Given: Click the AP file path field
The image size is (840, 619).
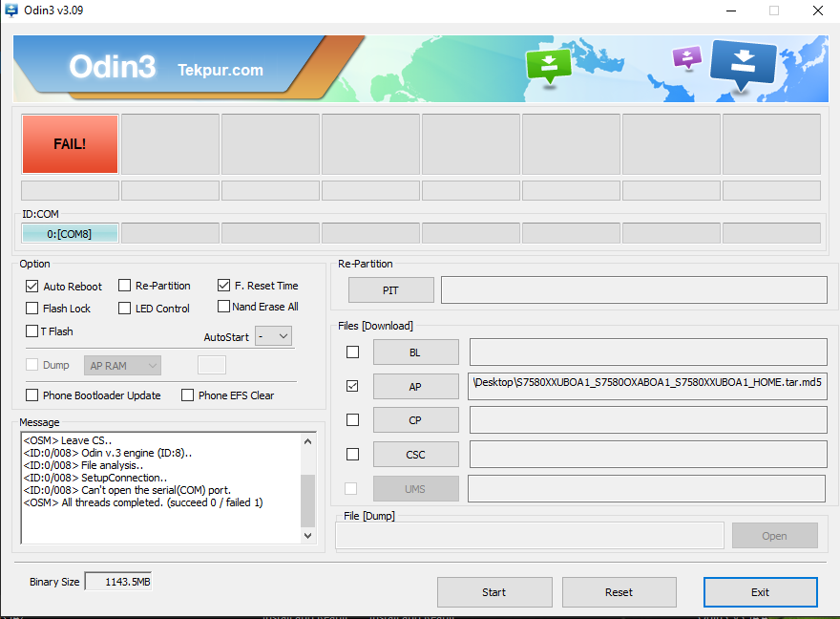Looking at the screenshot, I should click(x=648, y=387).
